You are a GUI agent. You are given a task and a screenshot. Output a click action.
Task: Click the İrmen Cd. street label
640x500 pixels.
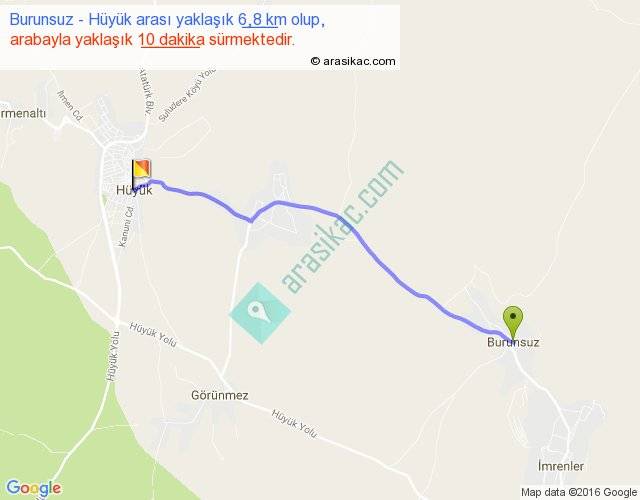point(70,105)
